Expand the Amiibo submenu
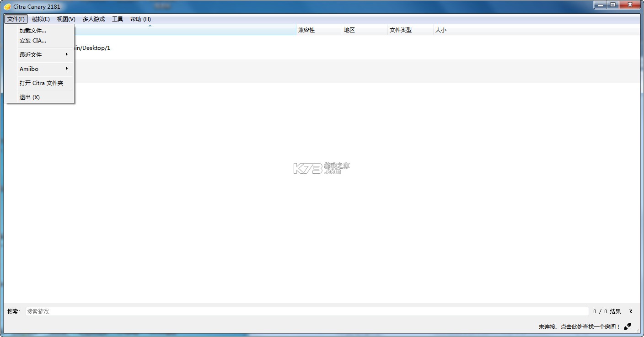Screen dimensions: 644x337 pyautogui.click(x=39, y=69)
